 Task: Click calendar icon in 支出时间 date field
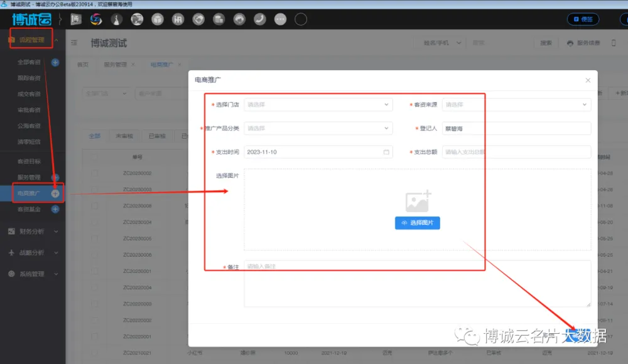pyautogui.click(x=386, y=152)
